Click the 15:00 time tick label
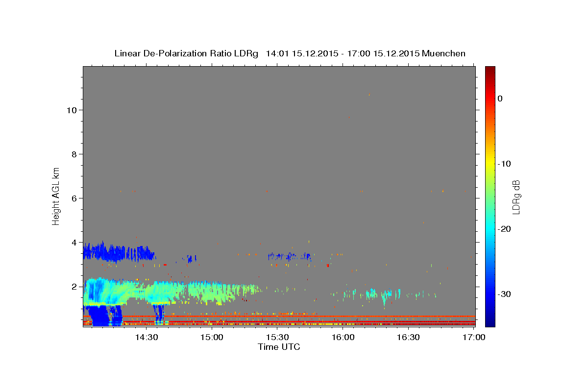 pyautogui.click(x=212, y=338)
